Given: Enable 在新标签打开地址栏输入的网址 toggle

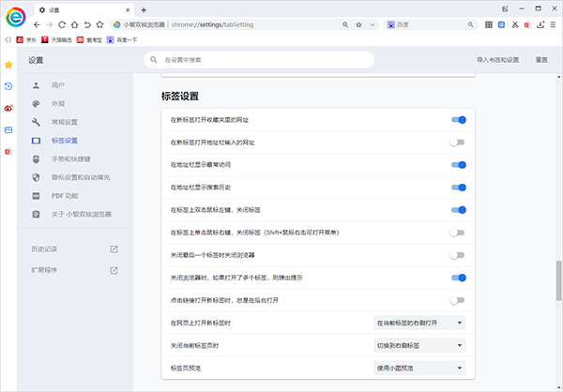Looking at the screenshot, I should click(457, 143).
